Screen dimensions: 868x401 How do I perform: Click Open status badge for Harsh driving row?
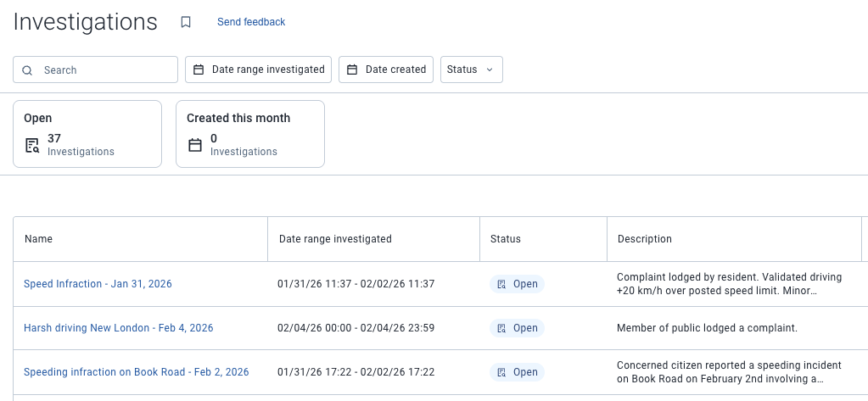point(517,328)
